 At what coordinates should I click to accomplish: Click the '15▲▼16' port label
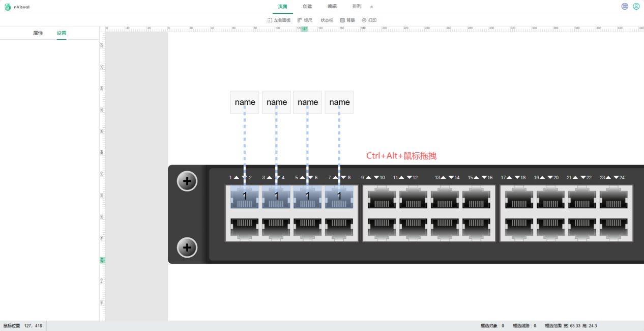(x=480, y=178)
